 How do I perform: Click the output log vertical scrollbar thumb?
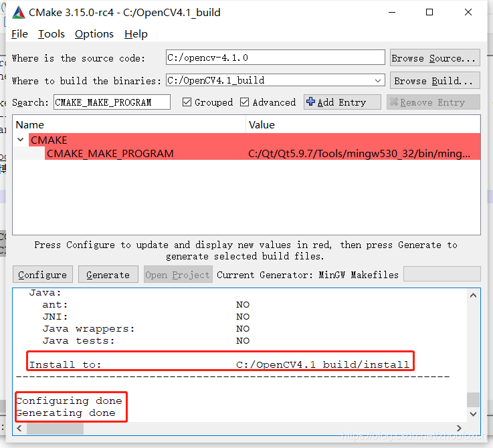point(473,400)
